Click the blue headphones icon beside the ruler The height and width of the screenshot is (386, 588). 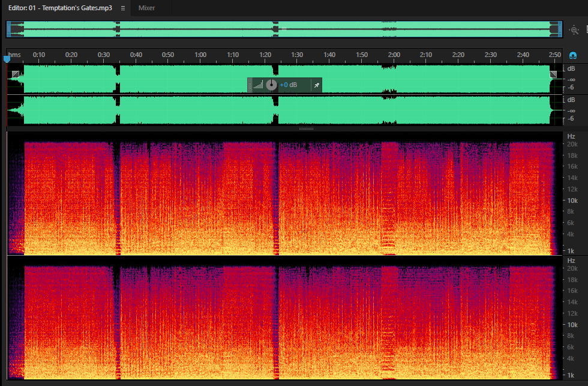572,55
